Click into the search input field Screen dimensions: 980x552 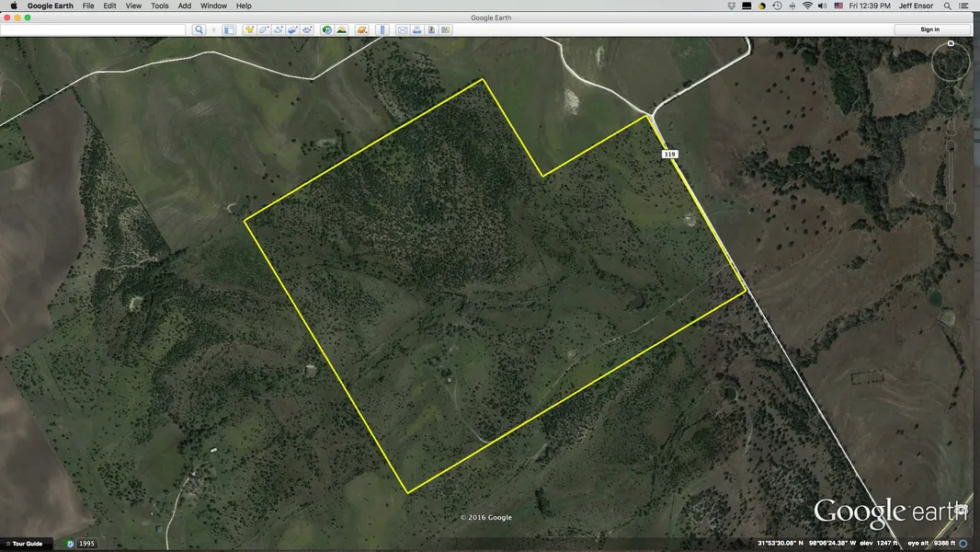pos(94,29)
